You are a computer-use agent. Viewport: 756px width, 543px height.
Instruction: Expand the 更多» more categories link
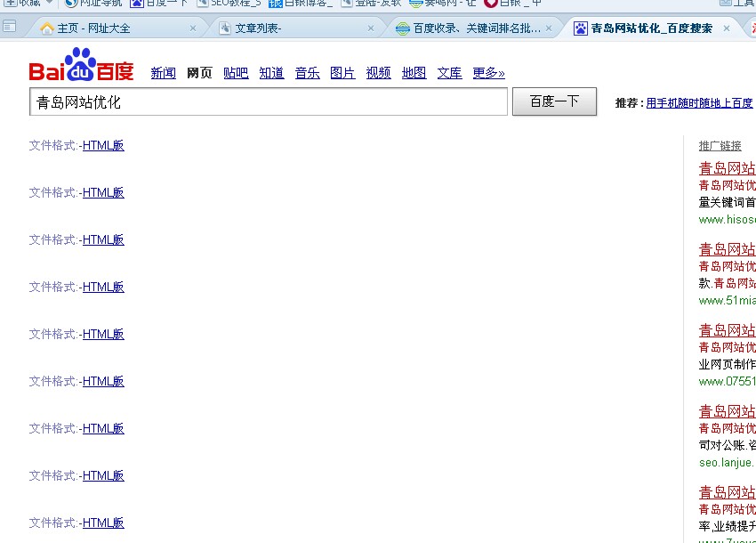(x=488, y=73)
